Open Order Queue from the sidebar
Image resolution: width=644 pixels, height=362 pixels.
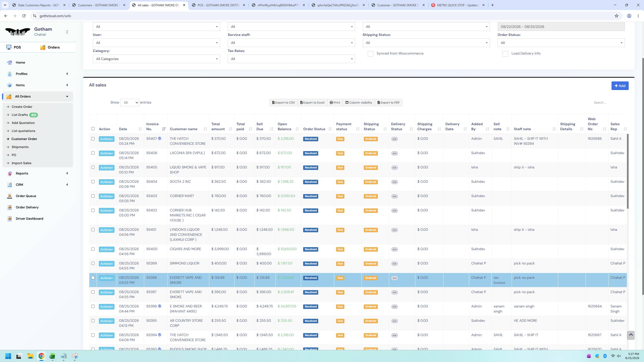click(x=26, y=196)
